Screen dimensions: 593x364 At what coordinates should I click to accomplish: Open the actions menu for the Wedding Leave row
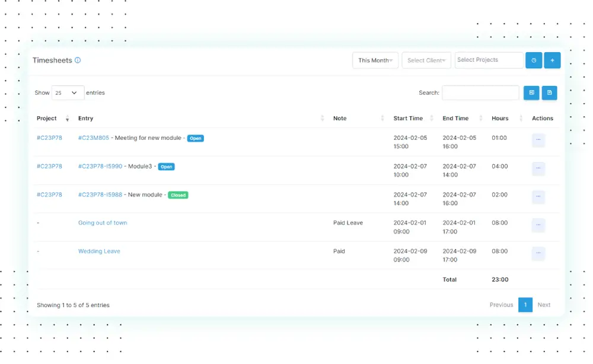click(538, 253)
